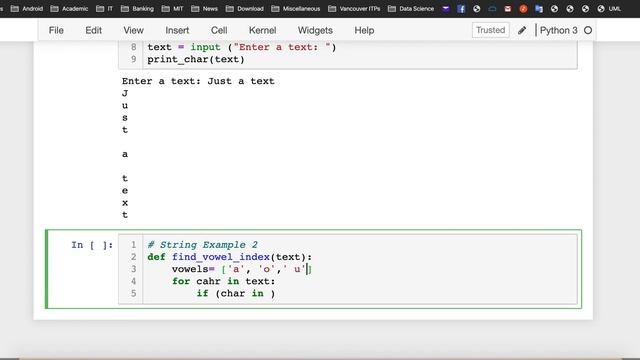Place cursor in the vowels list line
The image size is (640, 360).
[x=242, y=269]
